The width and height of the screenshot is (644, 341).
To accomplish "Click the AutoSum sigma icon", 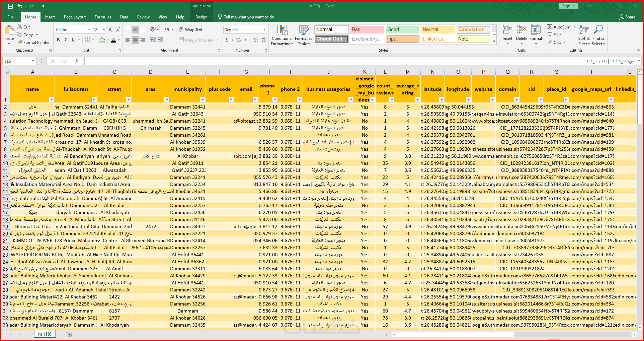I will point(550,27).
